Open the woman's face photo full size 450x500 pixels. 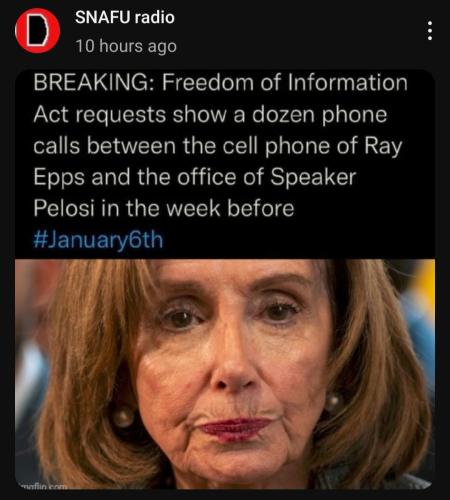pos(225,374)
